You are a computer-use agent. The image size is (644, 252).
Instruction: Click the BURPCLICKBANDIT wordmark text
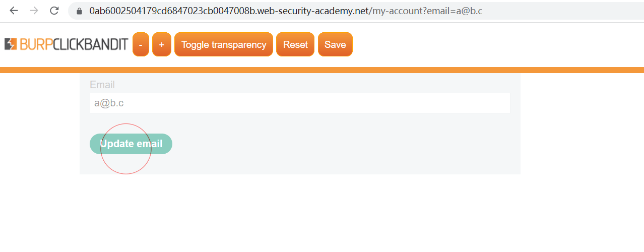[74, 44]
